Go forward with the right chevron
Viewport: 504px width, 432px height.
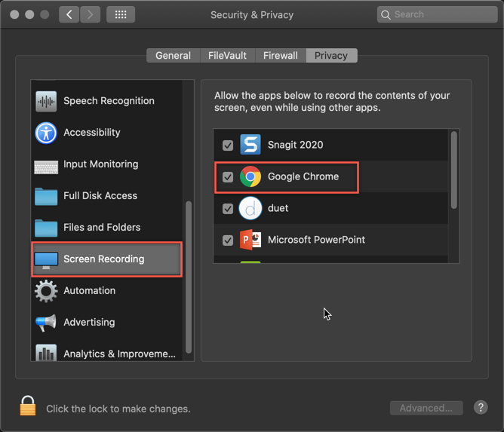(x=90, y=14)
